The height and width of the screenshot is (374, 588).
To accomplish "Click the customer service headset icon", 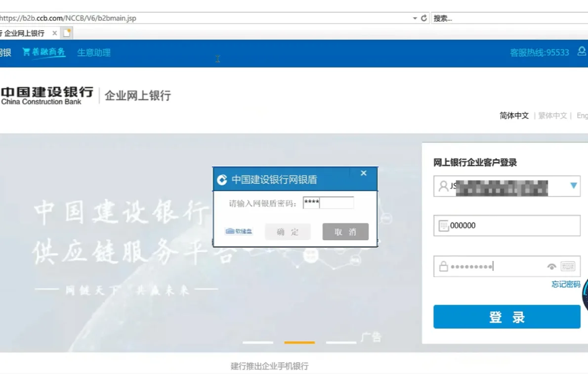I will (582, 51).
